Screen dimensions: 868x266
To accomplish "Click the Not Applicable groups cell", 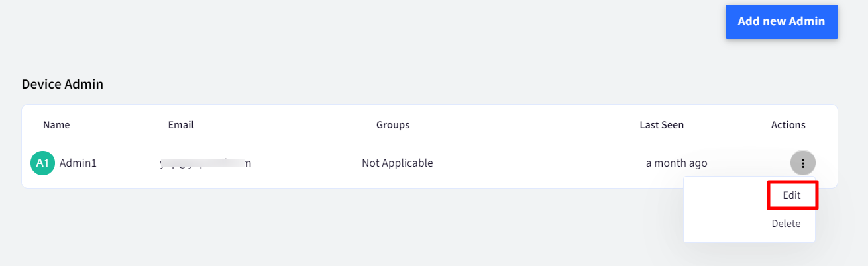I will (398, 163).
